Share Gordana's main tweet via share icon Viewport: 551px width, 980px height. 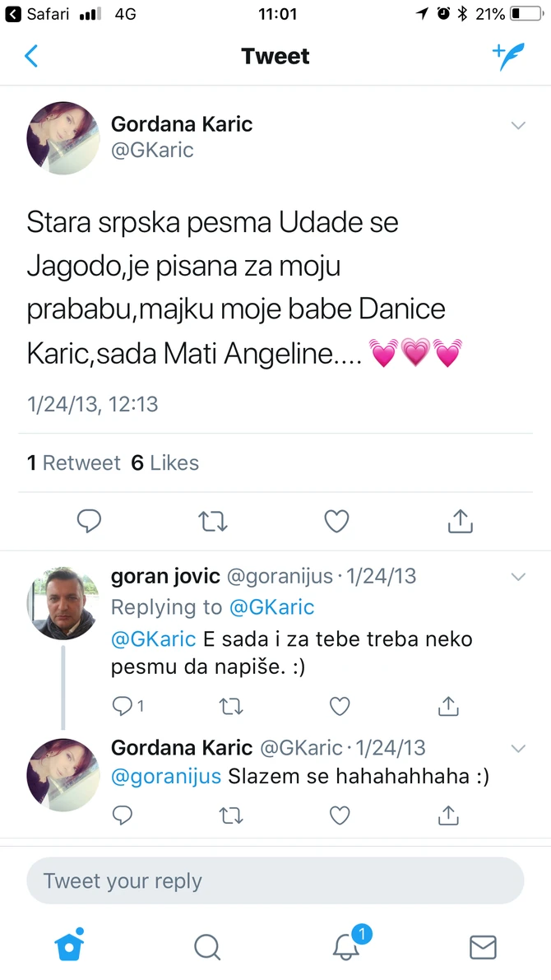(460, 521)
